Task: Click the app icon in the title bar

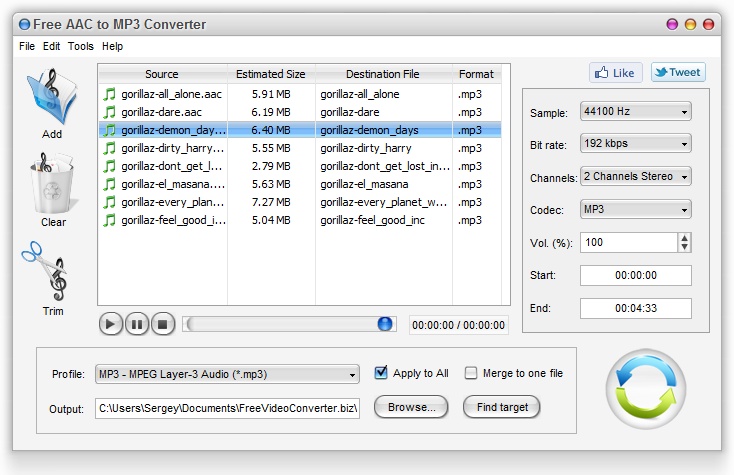Action: pyautogui.click(x=24, y=24)
